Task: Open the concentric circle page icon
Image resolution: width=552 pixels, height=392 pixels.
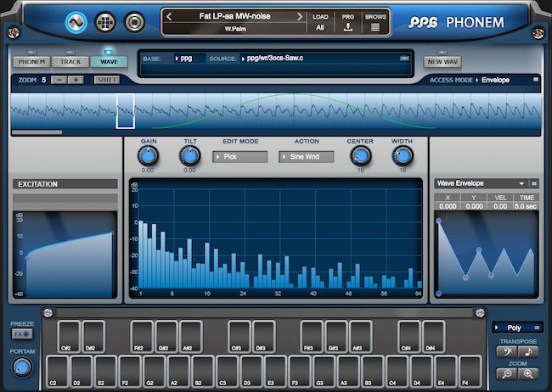Action: tap(134, 23)
